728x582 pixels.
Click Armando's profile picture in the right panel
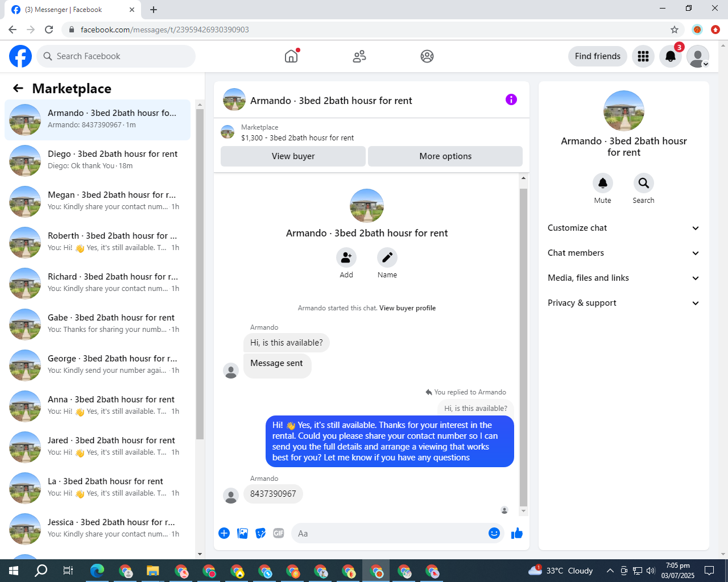624,111
